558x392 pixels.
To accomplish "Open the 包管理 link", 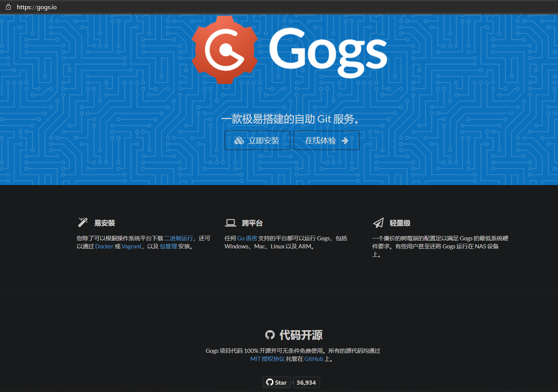I will 168,246.
